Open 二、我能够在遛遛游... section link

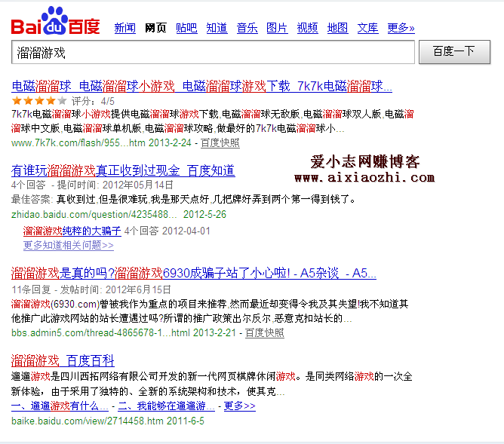pos(166,406)
